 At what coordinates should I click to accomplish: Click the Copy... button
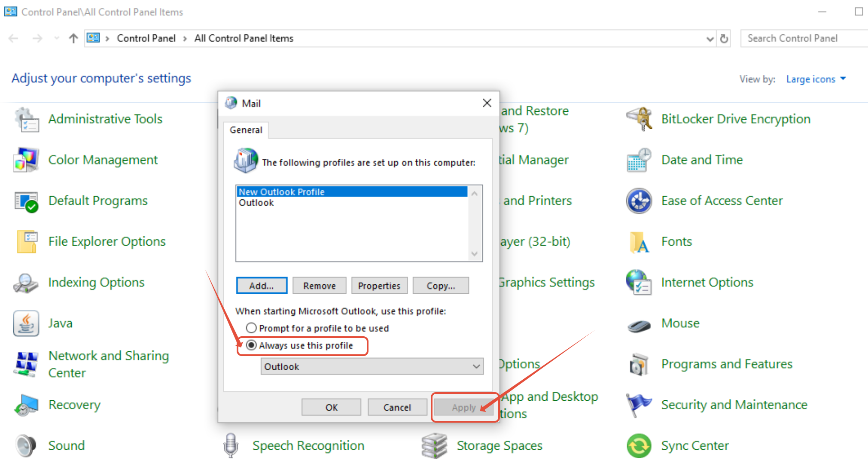[441, 286]
